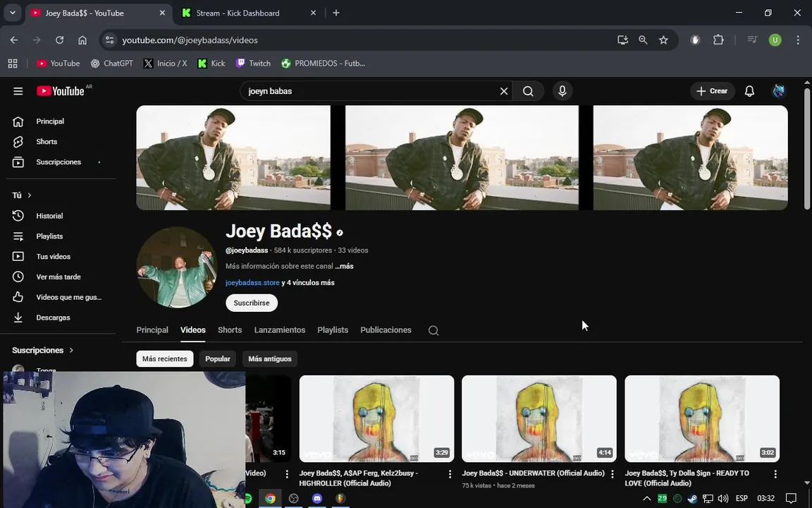This screenshot has width=812, height=508.
Task: Open the tab search dropdown arrow
Action: coord(13,13)
